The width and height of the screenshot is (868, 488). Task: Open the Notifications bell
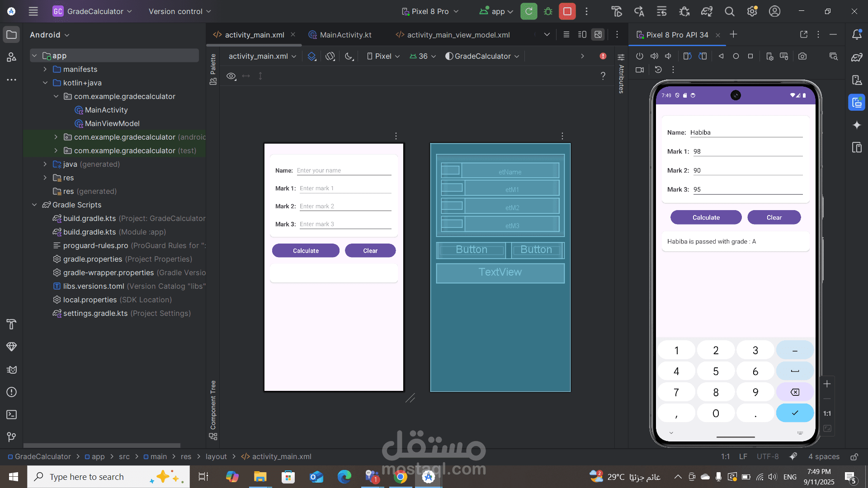[857, 34]
